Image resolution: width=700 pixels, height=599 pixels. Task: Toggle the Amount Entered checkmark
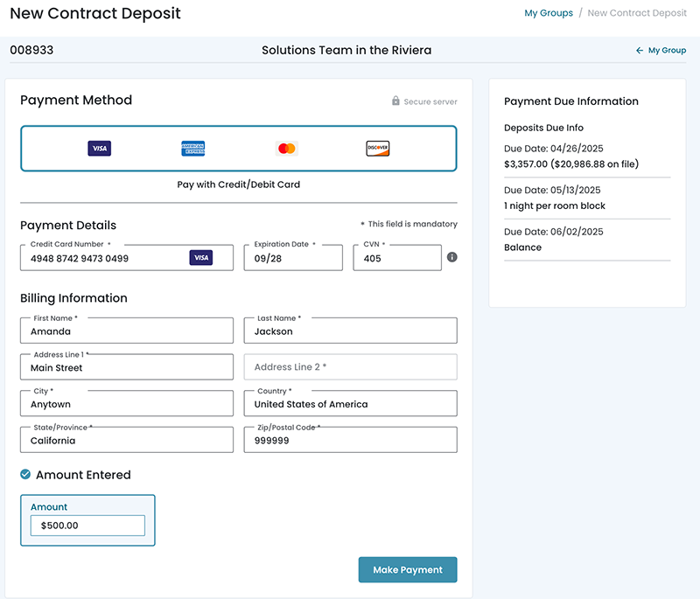(25, 475)
